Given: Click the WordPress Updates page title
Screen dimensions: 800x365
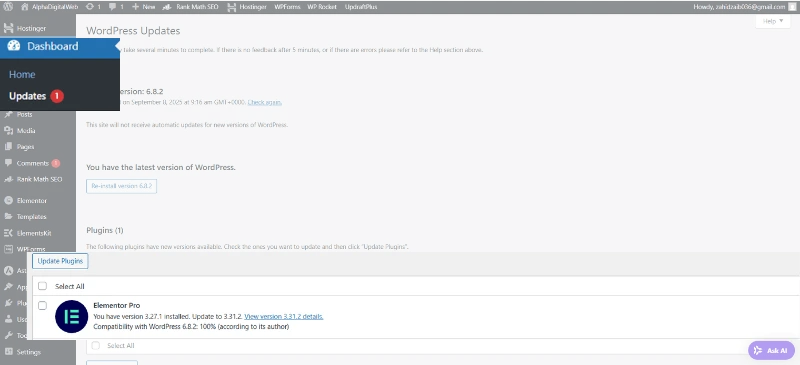Looking at the screenshot, I should [x=133, y=31].
